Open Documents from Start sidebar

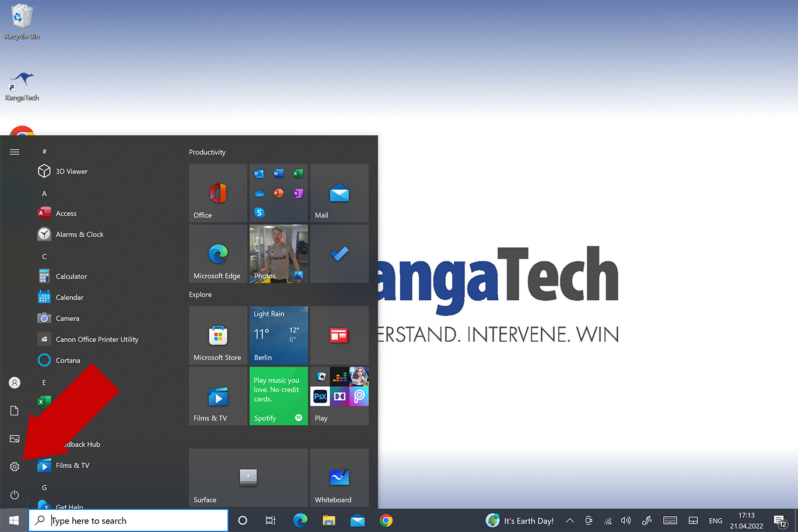[x=15, y=411]
